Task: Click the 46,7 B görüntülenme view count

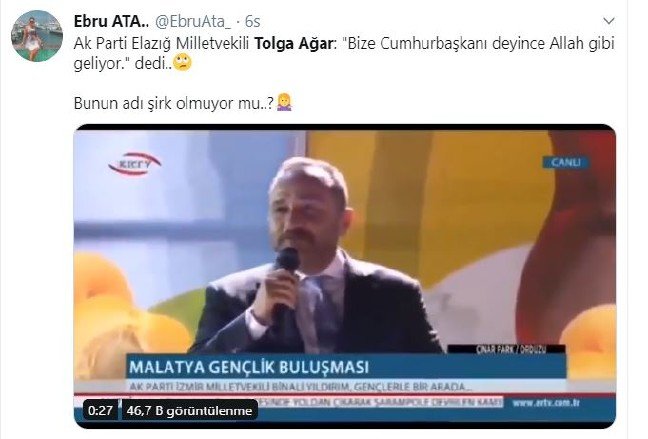Action: [189, 410]
